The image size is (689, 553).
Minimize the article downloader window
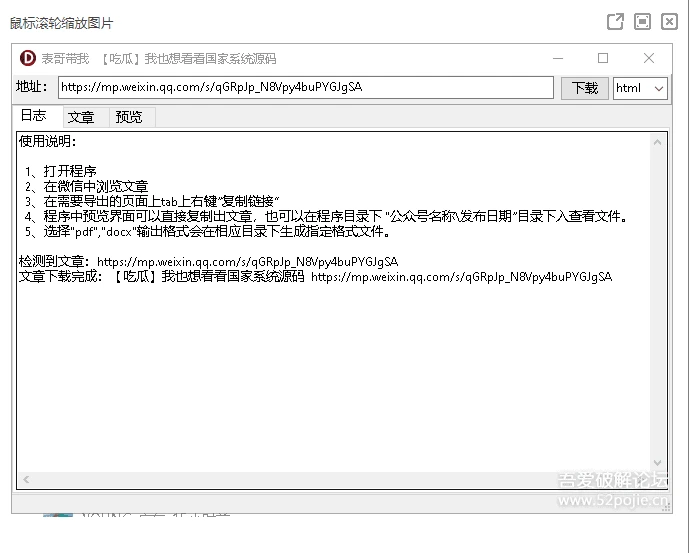pos(558,58)
